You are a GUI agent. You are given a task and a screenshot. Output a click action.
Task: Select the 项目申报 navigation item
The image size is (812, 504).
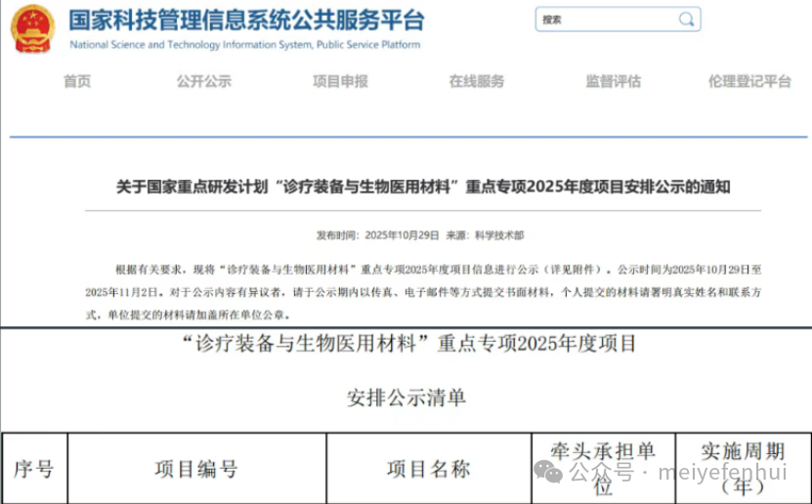tap(340, 82)
